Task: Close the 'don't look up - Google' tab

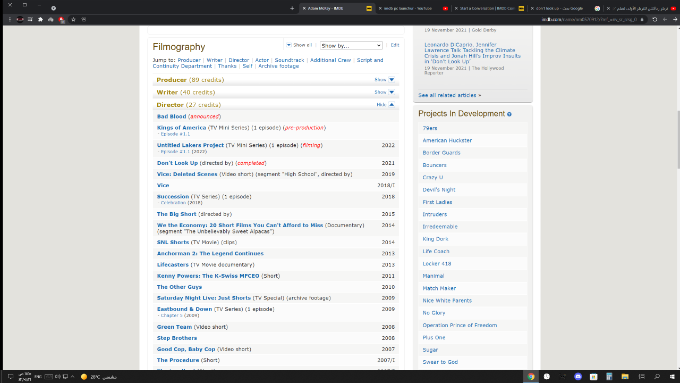Action: coord(532,8)
